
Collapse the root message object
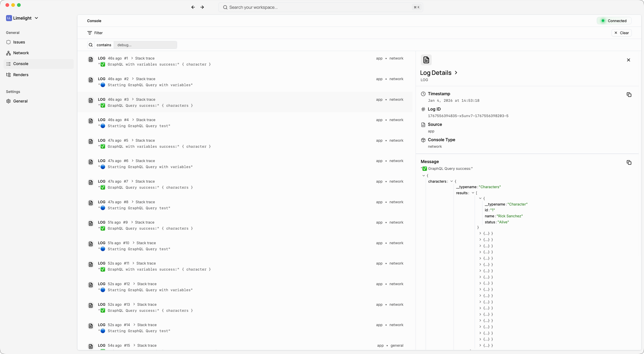tap(424, 176)
